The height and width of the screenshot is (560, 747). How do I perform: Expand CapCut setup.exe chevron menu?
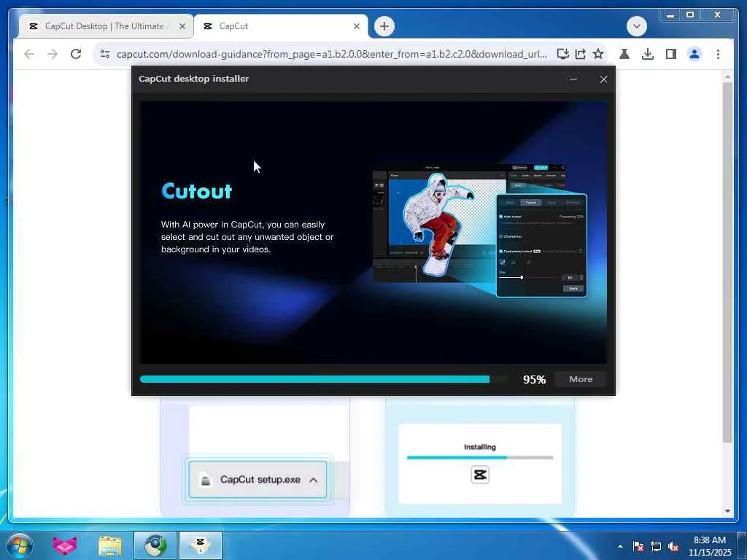[313, 480]
